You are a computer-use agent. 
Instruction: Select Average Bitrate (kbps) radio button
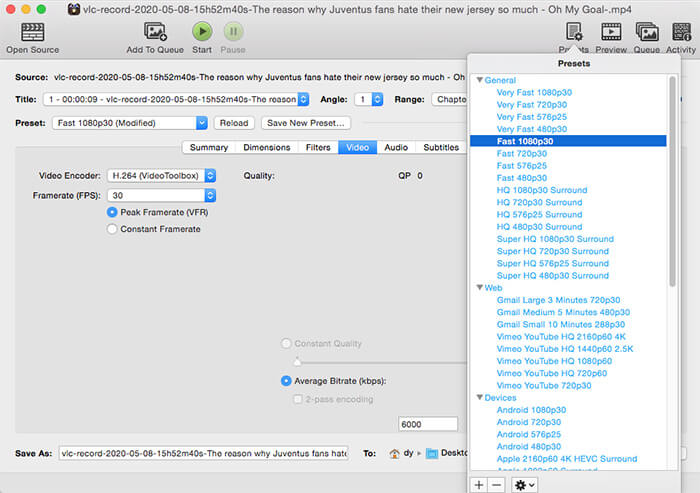click(286, 381)
